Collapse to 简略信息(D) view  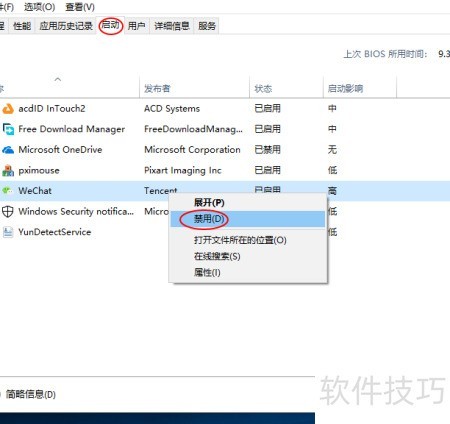[31, 394]
